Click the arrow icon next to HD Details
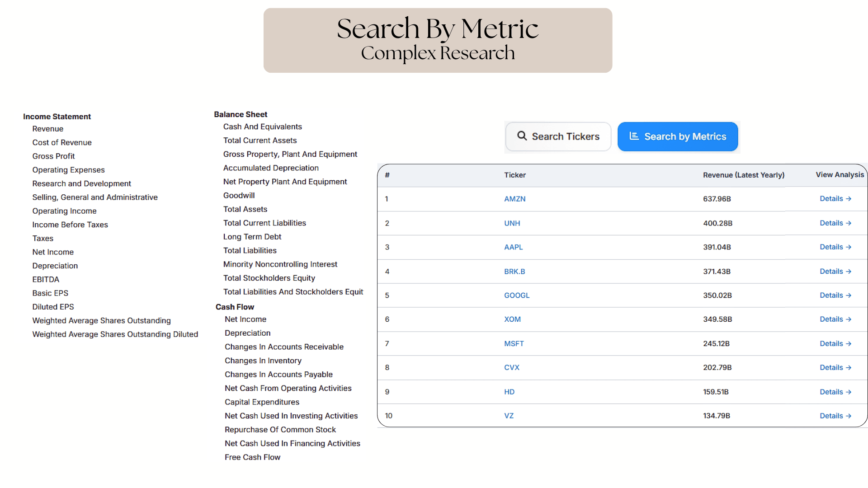Image resolution: width=868 pixels, height=488 pixels. point(849,392)
